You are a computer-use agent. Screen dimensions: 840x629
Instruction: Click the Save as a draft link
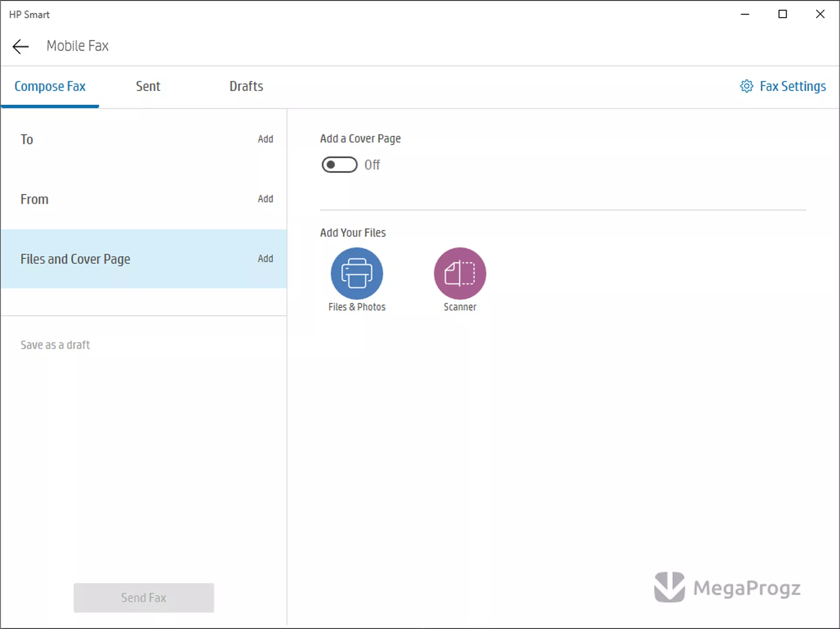[x=55, y=345]
